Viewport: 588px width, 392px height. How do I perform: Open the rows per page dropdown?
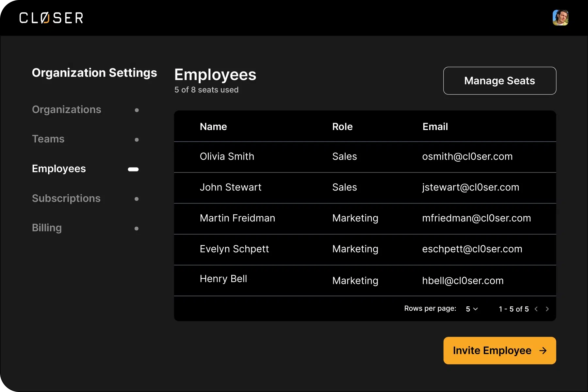coord(472,309)
